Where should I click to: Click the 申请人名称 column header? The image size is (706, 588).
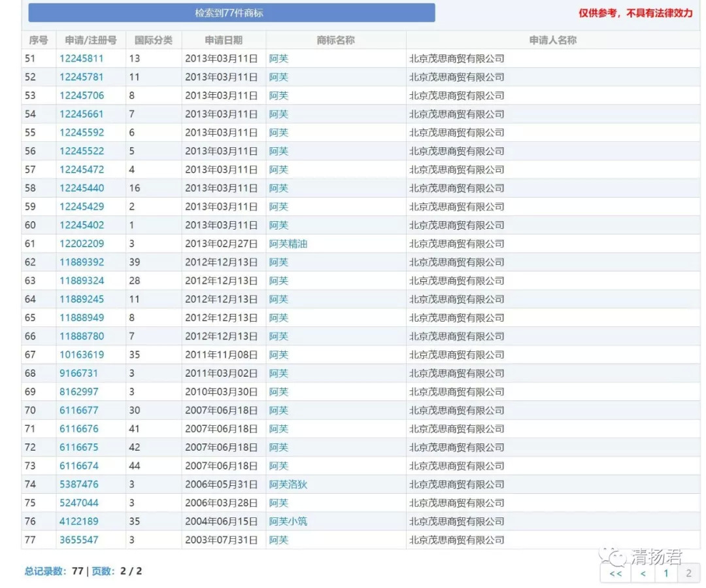click(553, 40)
